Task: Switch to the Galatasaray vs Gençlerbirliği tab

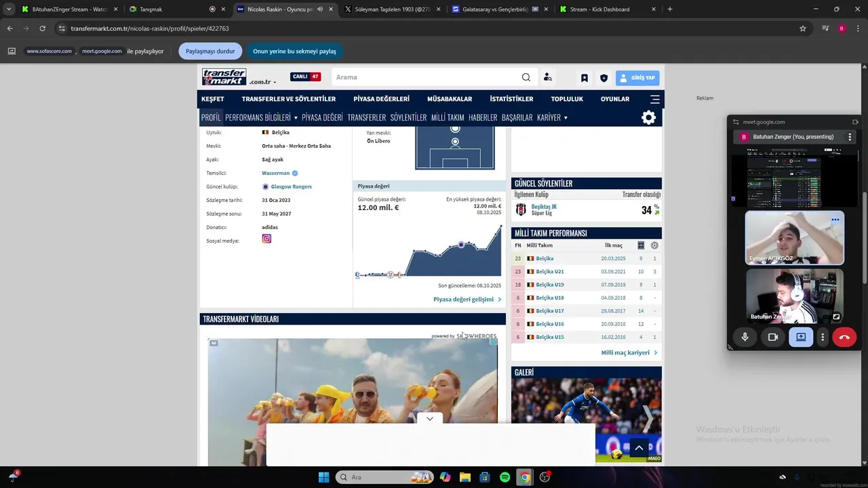Action: [500, 9]
